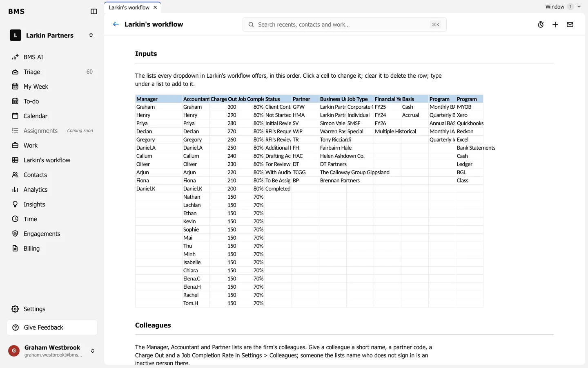
Task: Open Engagements page
Action: coord(52,234)
